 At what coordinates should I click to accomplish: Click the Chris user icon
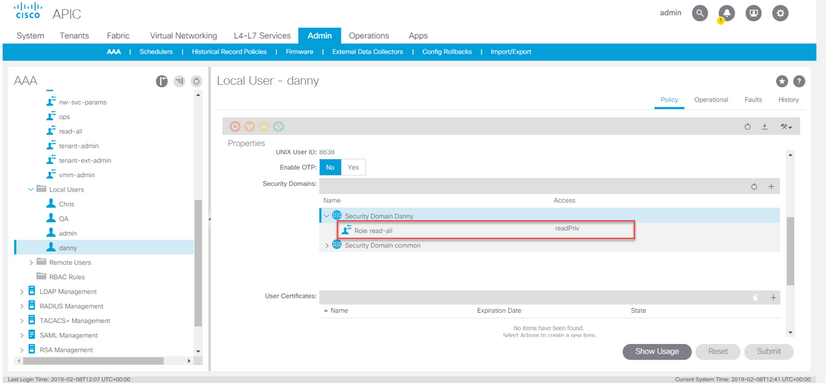(51, 204)
